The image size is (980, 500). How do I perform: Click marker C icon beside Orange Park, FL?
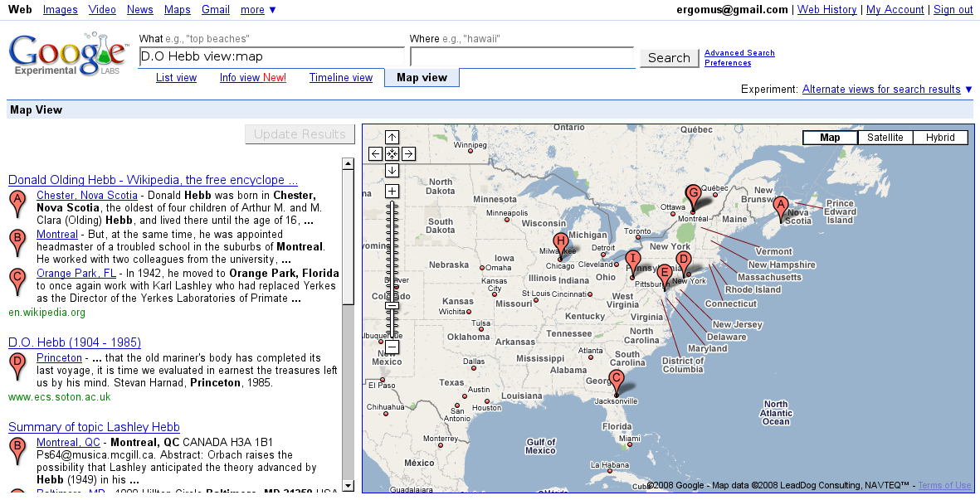tap(17, 282)
